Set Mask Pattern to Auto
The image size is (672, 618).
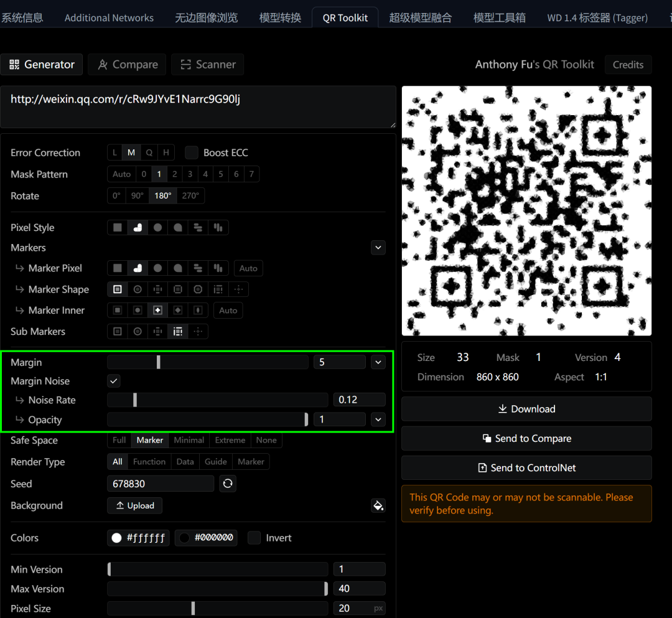[122, 174]
